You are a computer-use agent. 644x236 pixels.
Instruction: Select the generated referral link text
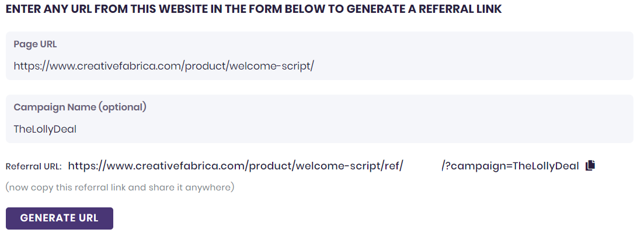point(234,166)
